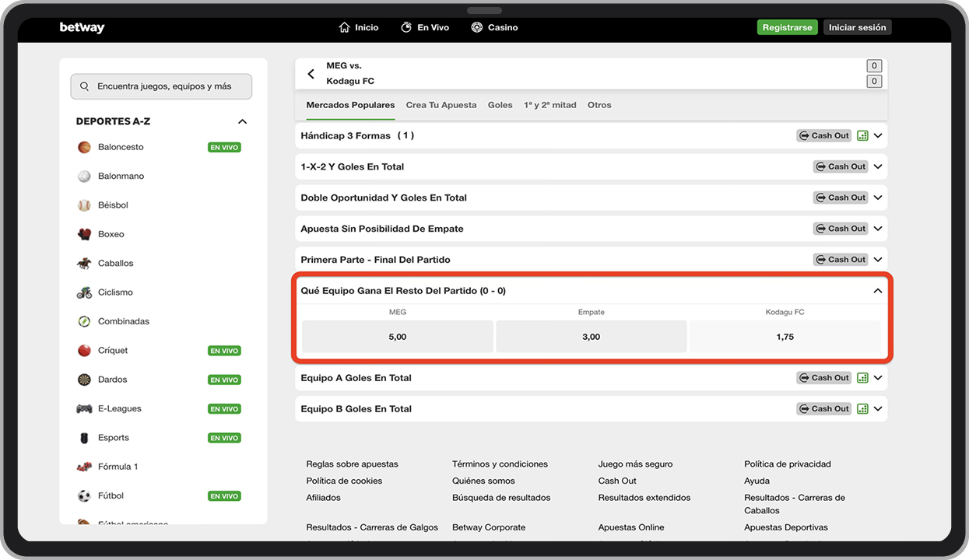Open Combinadas compass icon
This screenshot has width=969, height=560.
pos(84,321)
